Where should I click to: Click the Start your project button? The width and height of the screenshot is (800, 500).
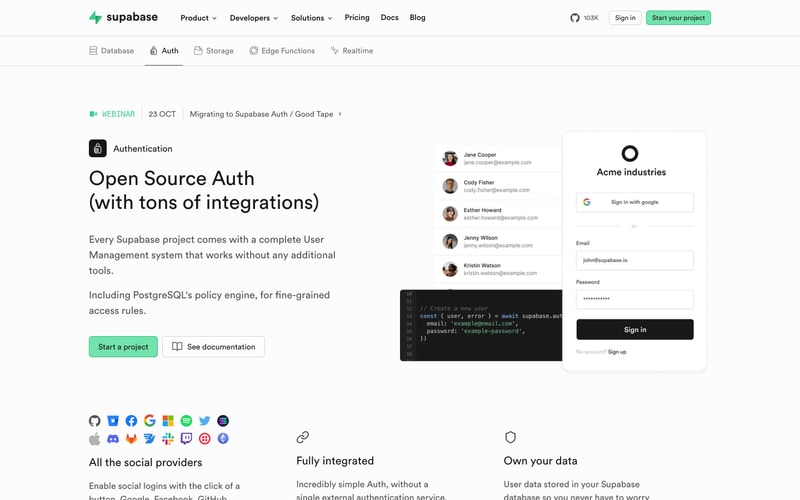click(678, 18)
